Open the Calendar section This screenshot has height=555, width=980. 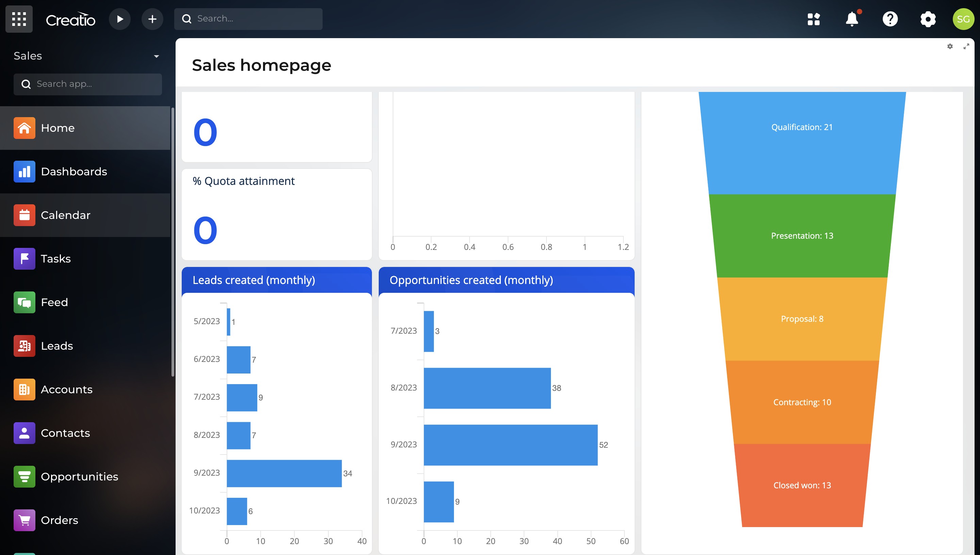pos(66,215)
